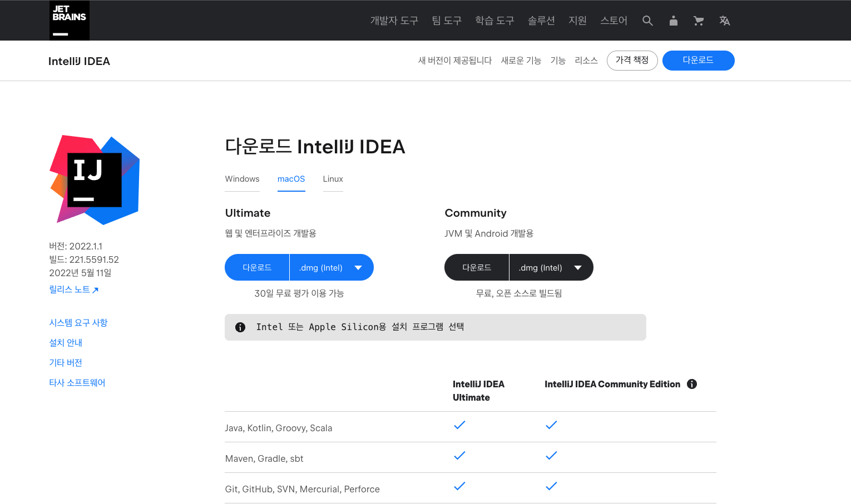Open the account person icon
Screen dimensions: 851x504
(674, 21)
